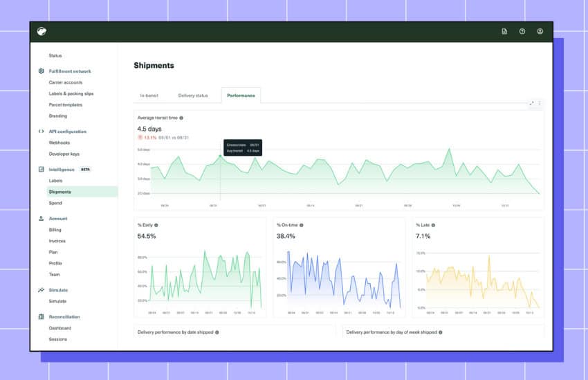Click the Shipments page heading
The height and width of the screenshot is (380, 588).
point(154,66)
